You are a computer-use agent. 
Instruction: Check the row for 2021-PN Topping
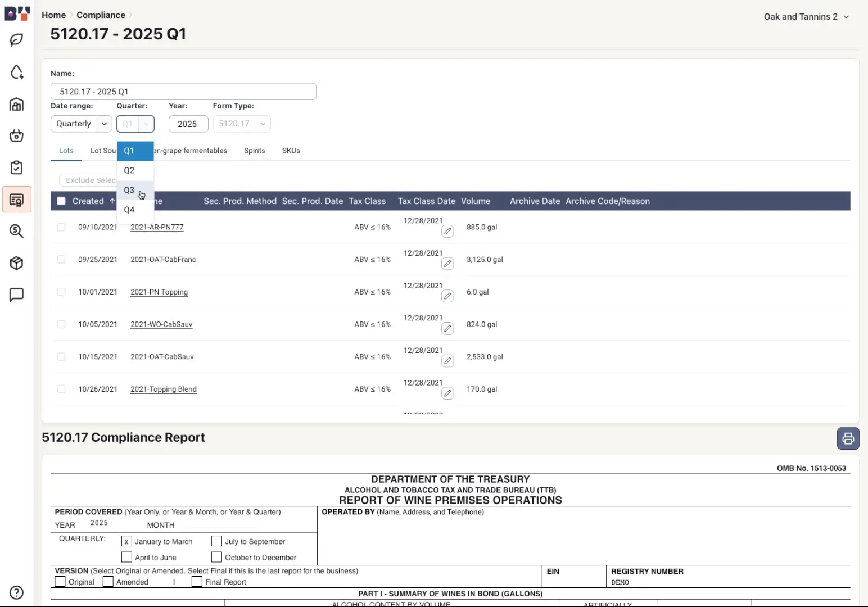[61, 292]
